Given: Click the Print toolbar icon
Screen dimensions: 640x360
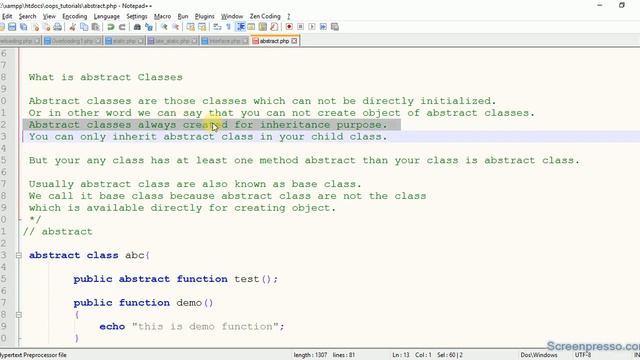Looking at the screenshot, I should pyautogui.click(x=58, y=27).
